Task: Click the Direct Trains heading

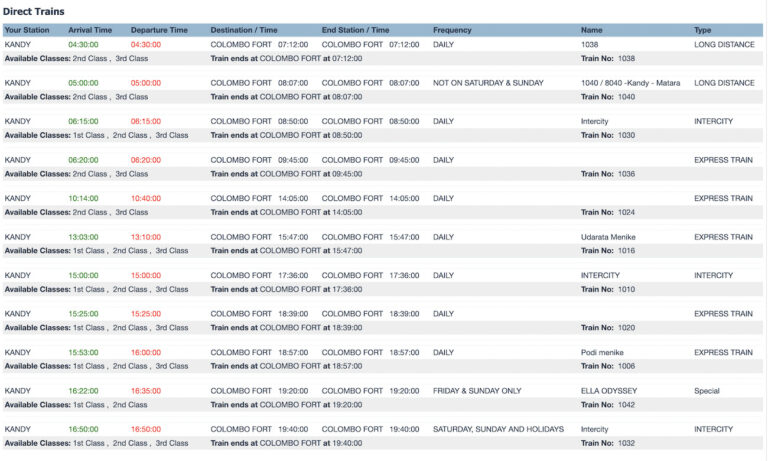Action: coord(34,10)
